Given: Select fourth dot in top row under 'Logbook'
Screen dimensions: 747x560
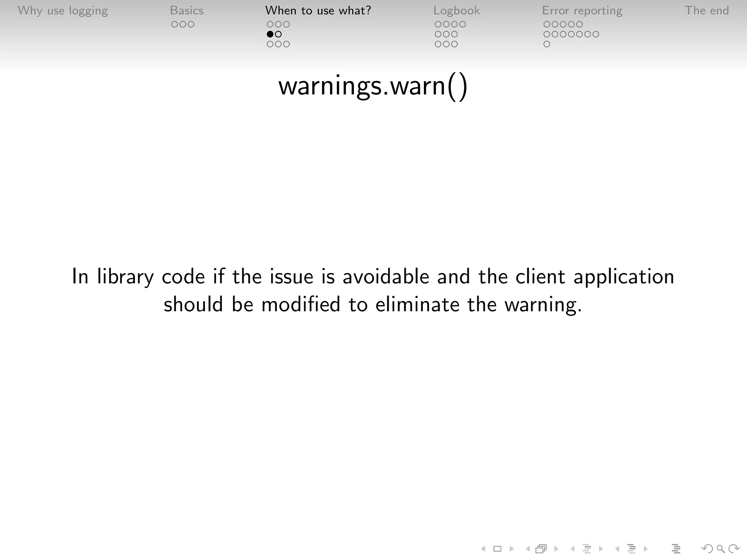Looking at the screenshot, I should 462,24.
